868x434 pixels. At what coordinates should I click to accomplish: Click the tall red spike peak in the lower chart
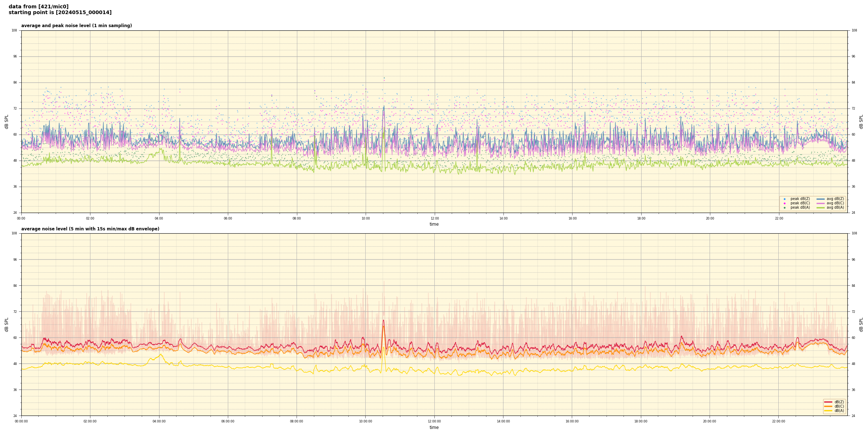pyautogui.click(x=383, y=320)
